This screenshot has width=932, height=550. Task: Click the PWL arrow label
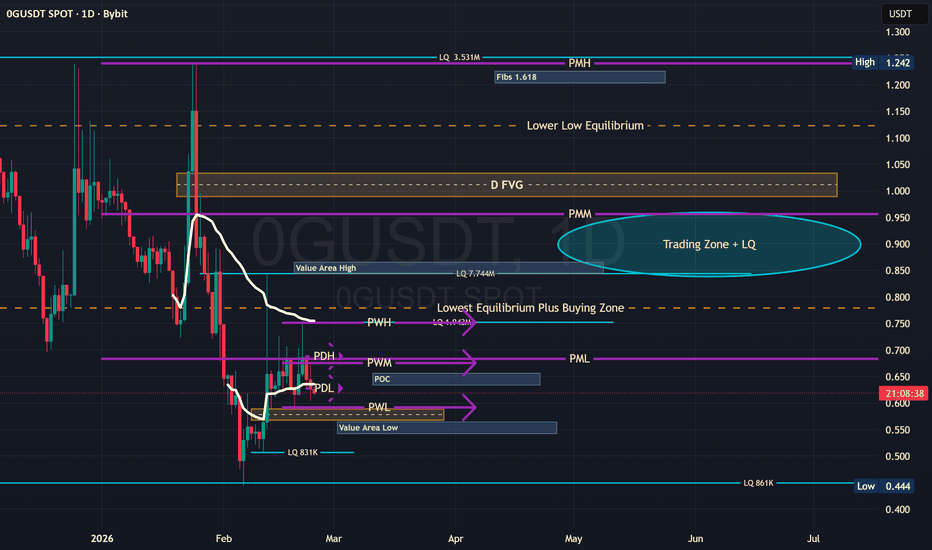point(379,407)
